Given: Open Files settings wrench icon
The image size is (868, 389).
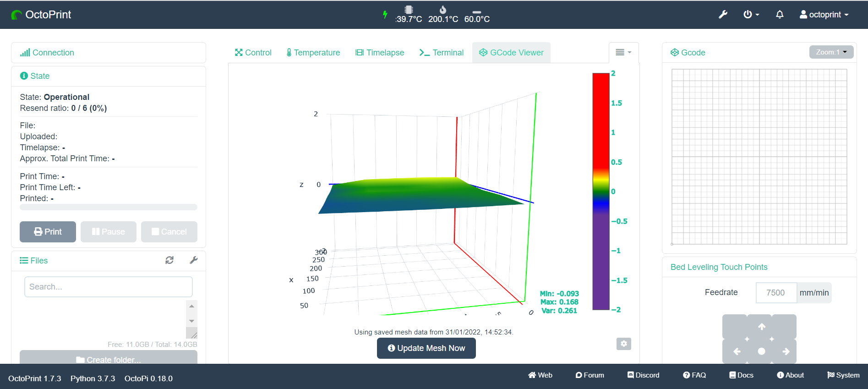Looking at the screenshot, I should coord(194,260).
